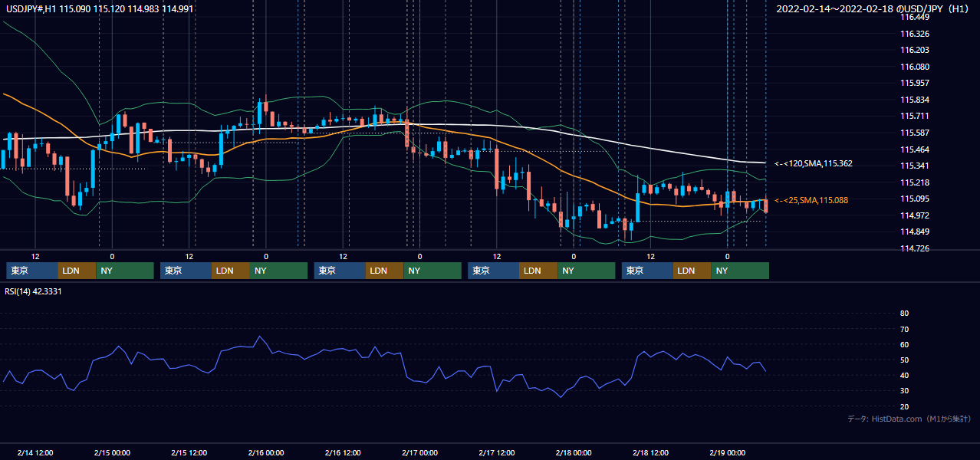Viewport: 980px width, 460px height.
Task: Select the 2/18 12:00 time label
Action: click(x=651, y=452)
